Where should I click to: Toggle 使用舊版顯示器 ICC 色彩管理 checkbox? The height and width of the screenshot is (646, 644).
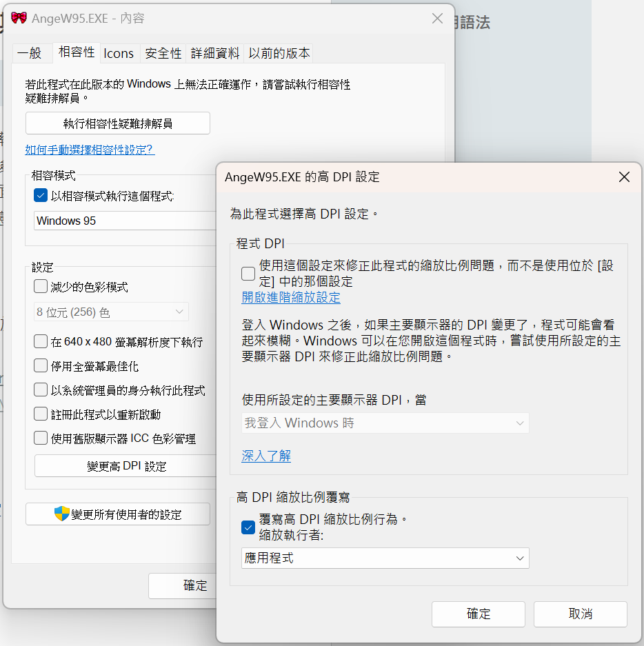(41, 438)
